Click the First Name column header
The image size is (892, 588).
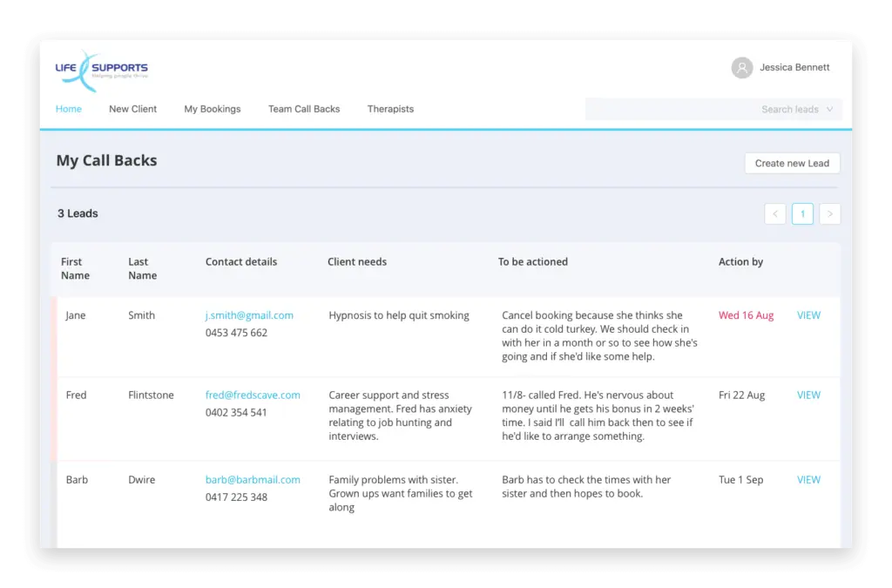pyautogui.click(x=75, y=268)
